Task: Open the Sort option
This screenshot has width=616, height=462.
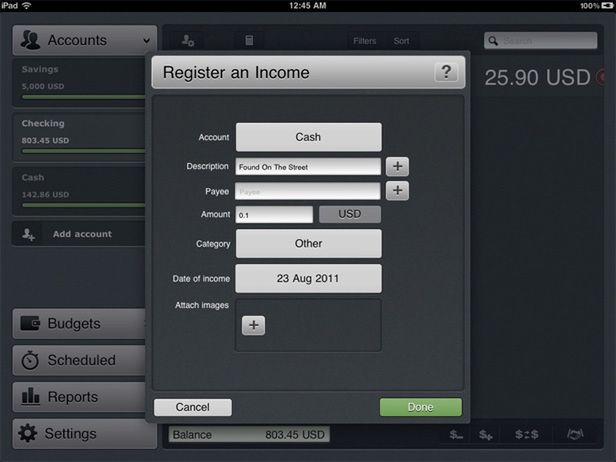Action: tap(401, 41)
